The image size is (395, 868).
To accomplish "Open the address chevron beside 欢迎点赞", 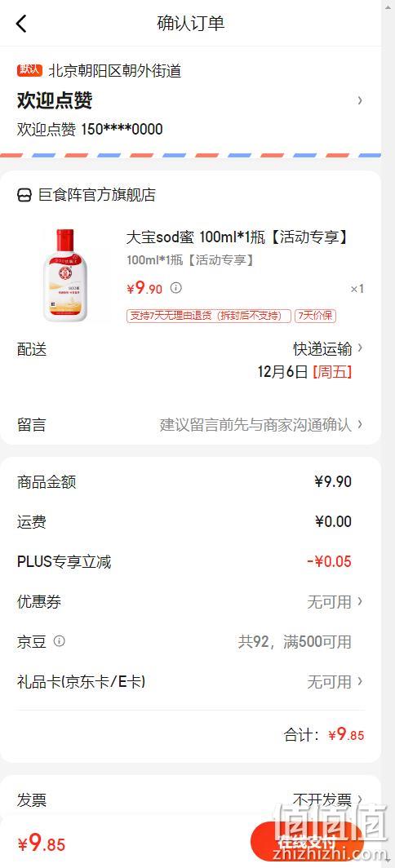I will coord(360,100).
